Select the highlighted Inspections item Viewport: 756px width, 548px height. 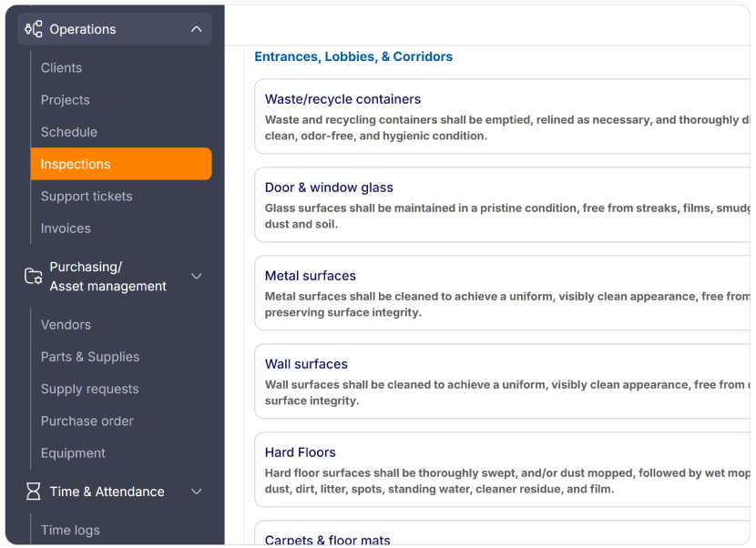(121, 164)
